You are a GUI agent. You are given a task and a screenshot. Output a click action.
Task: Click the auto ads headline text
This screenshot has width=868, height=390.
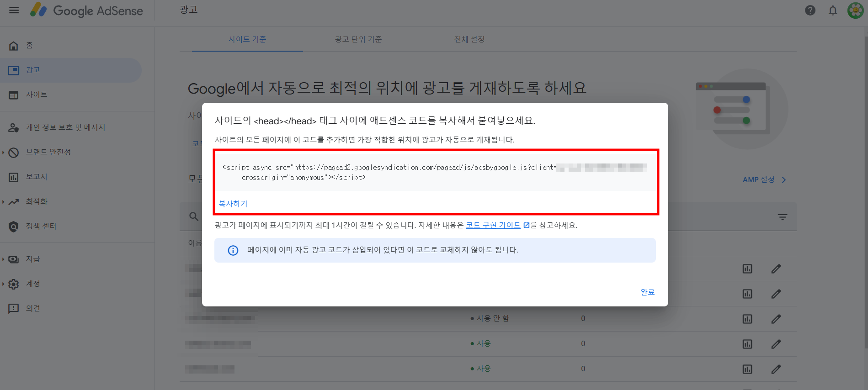click(387, 88)
